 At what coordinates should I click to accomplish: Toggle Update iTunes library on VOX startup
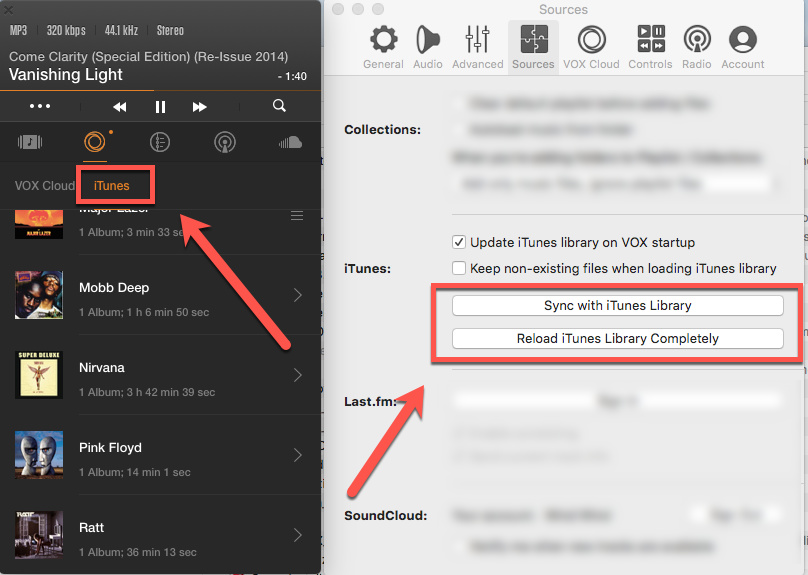coord(459,242)
